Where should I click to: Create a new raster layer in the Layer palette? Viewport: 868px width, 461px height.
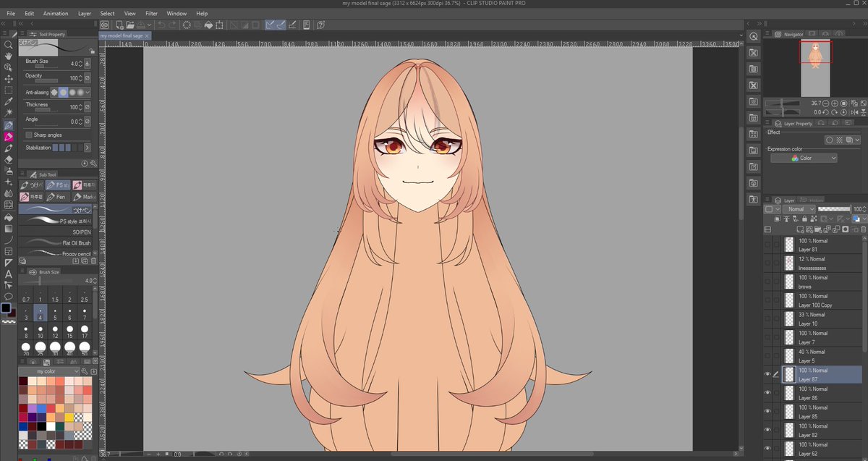(800, 229)
